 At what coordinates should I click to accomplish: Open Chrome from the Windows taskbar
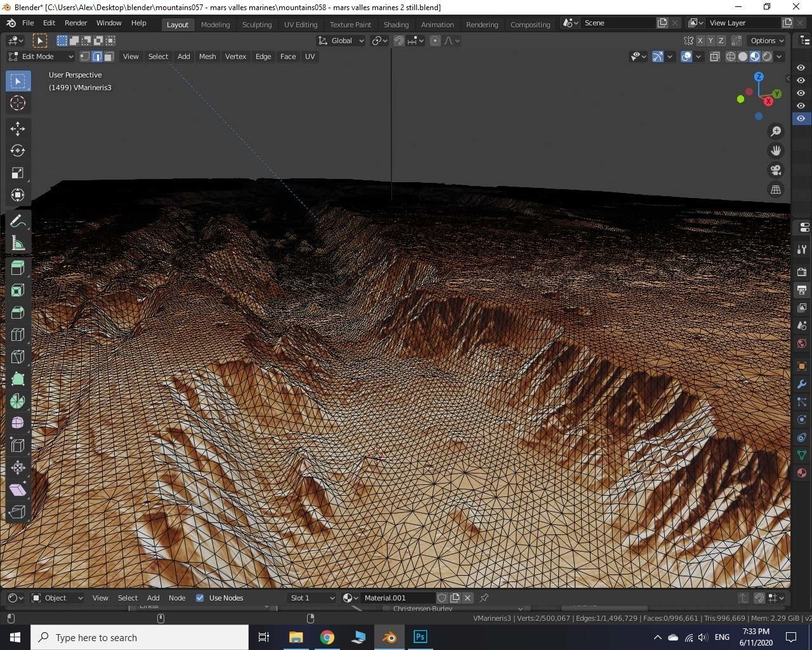[x=327, y=637]
